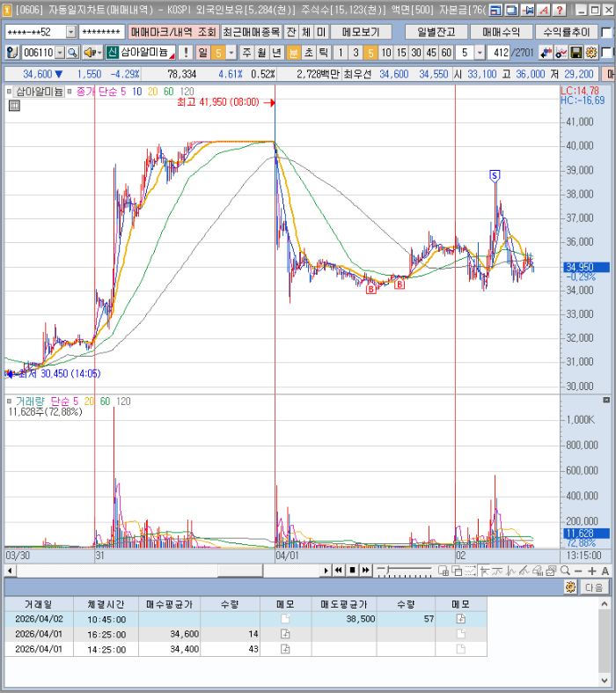Click the buy memo icon for 16:25:00 row

285,634
